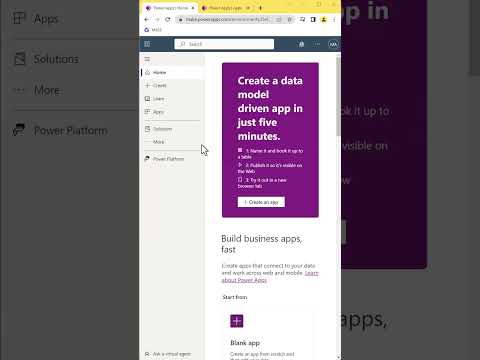Open Power Platform in left navigation
This screenshot has width=480, height=360.
click(x=172, y=159)
